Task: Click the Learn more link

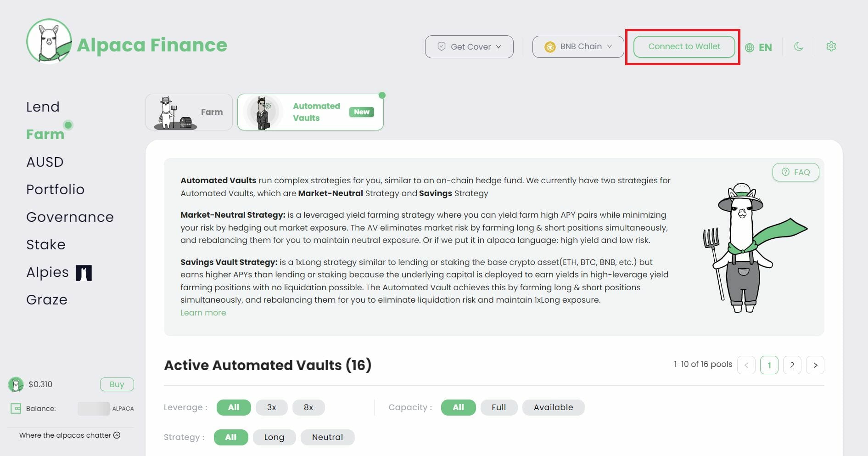Action: pyautogui.click(x=203, y=313)
